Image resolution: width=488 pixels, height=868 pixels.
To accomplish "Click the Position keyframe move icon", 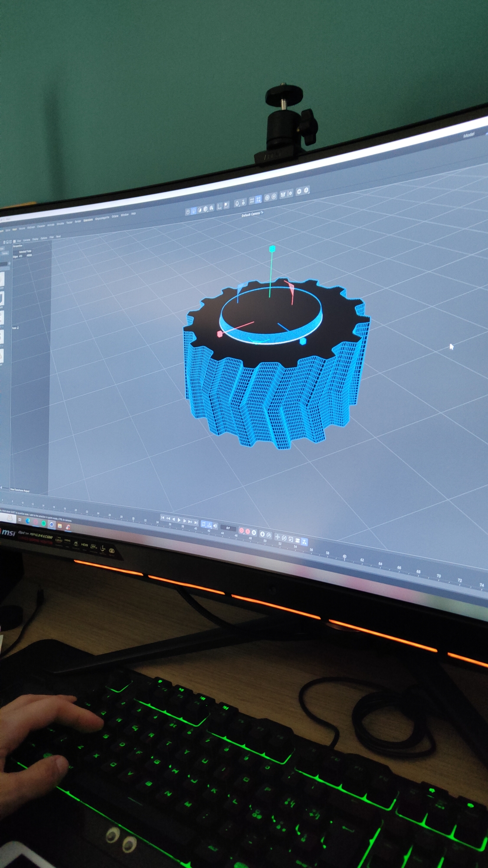I will point(278,537).
